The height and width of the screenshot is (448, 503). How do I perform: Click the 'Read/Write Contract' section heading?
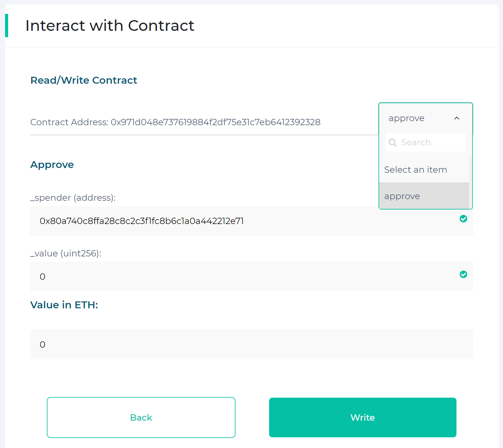tap(84, 80)
